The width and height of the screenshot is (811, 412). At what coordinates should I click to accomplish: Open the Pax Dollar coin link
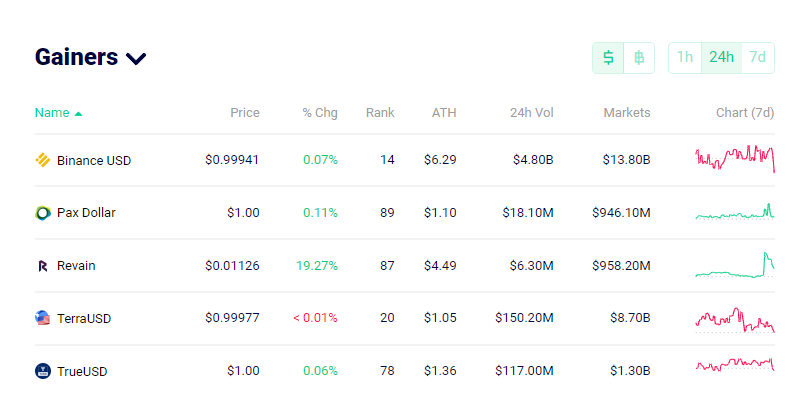tap(86, 212)
